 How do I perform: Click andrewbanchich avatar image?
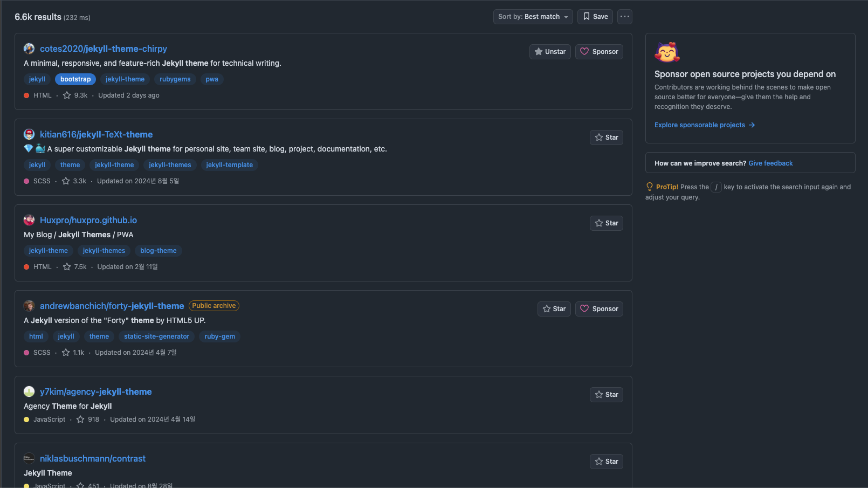pyautogui.click(x=29, y=306)
